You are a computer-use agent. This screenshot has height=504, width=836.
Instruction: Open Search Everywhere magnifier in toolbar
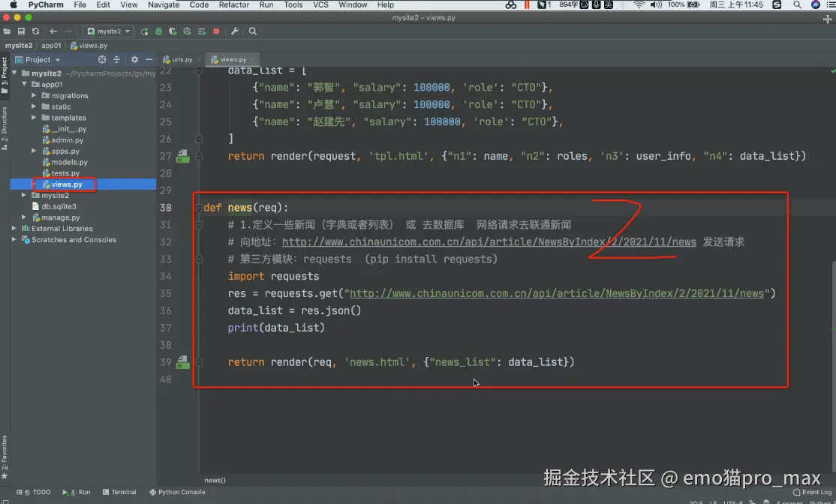253,31
